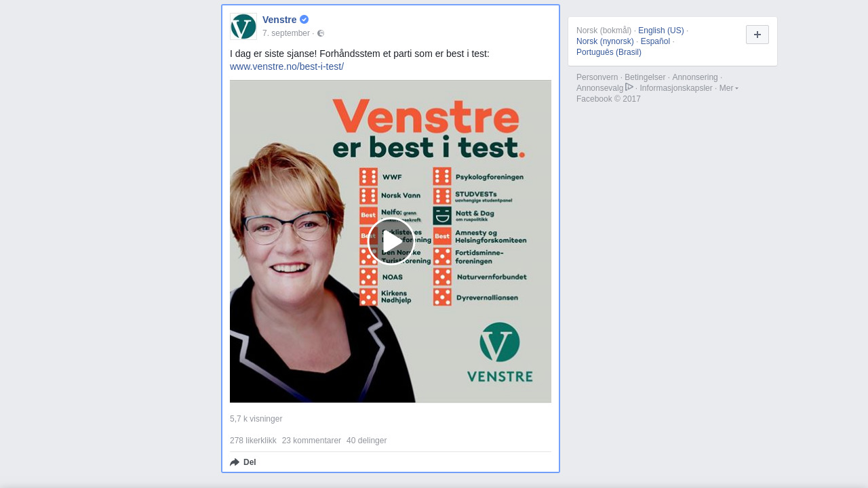
Task: Switch language to Norsk (nynorsk)
Action: pyautogui.click(x=605, y=41)
